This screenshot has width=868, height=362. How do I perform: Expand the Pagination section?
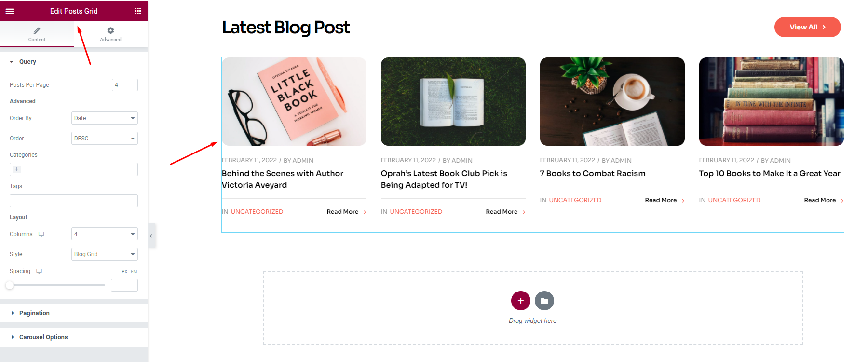(x=34, y=313)
